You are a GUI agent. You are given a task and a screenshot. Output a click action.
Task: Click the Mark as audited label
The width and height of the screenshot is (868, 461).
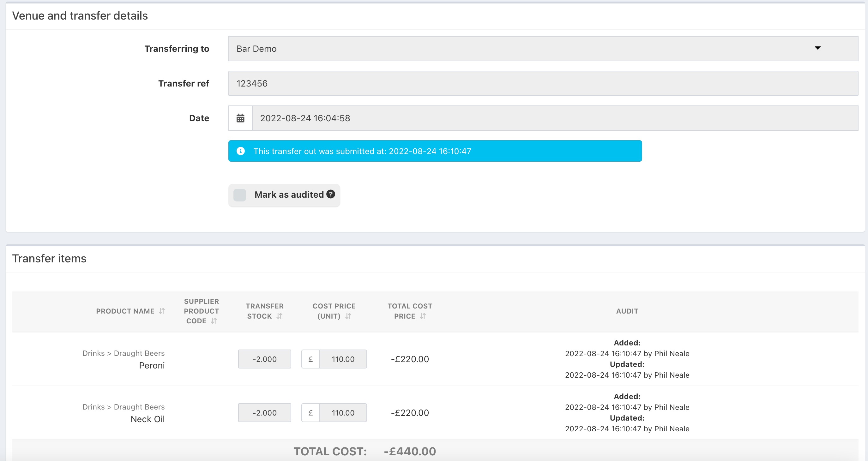(289, 195)
